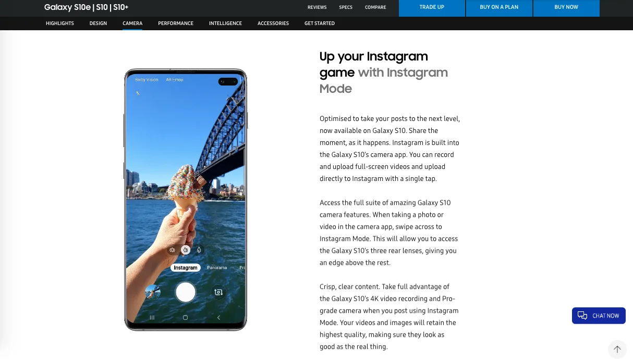
Task: Click the paragraph starting 'Optimised to take your posts'
Action: click(x=389, y=149)
